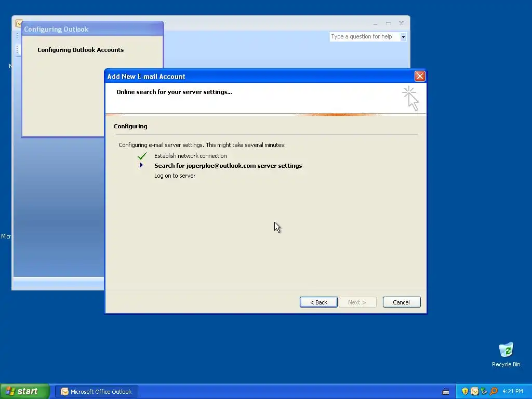This screenshot has height=399, width=532.
Task: Open the Recycle Bin desktop icon
Action: [506, 354]
